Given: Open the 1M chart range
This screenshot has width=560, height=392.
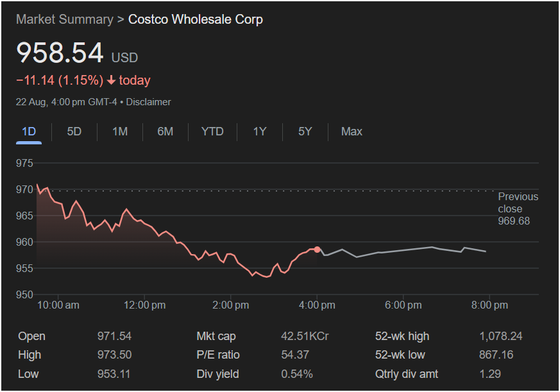Looking at the screenshot, I should point(120,132).
